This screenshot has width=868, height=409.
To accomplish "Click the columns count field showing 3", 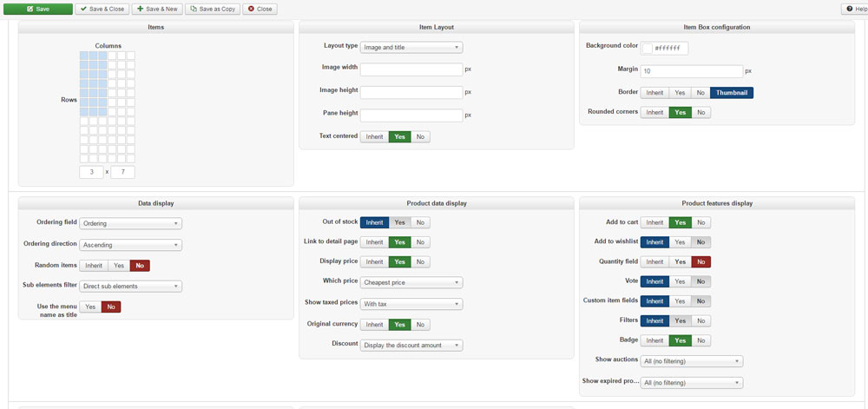I will (x=91, y=172).
